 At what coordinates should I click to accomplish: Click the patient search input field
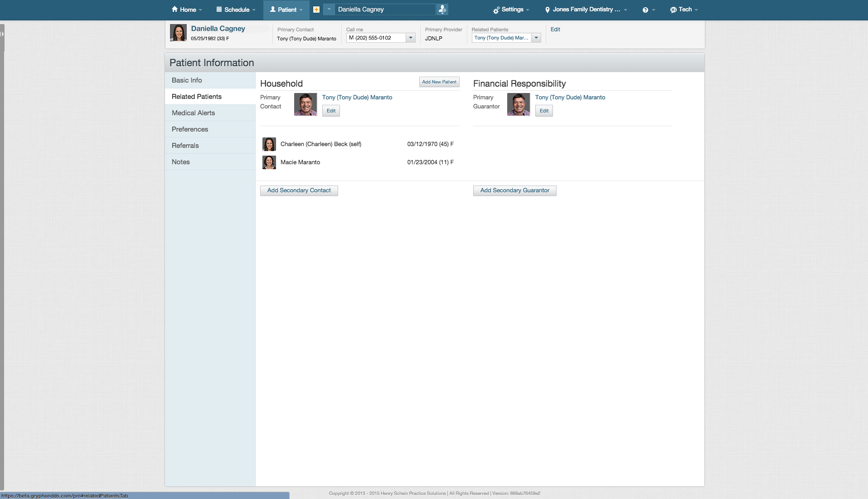click(385, 10)
